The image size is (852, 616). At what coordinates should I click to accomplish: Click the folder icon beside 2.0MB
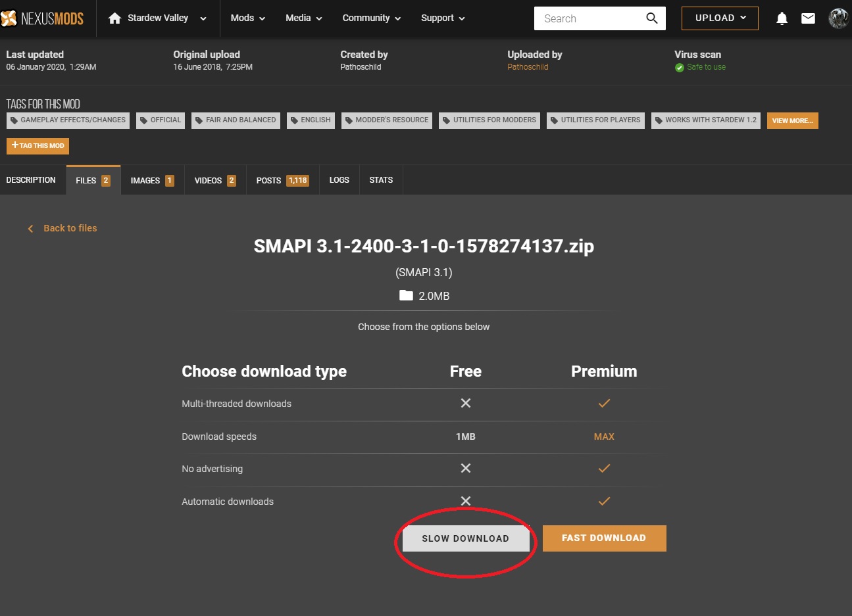click(x=406, y=295)
